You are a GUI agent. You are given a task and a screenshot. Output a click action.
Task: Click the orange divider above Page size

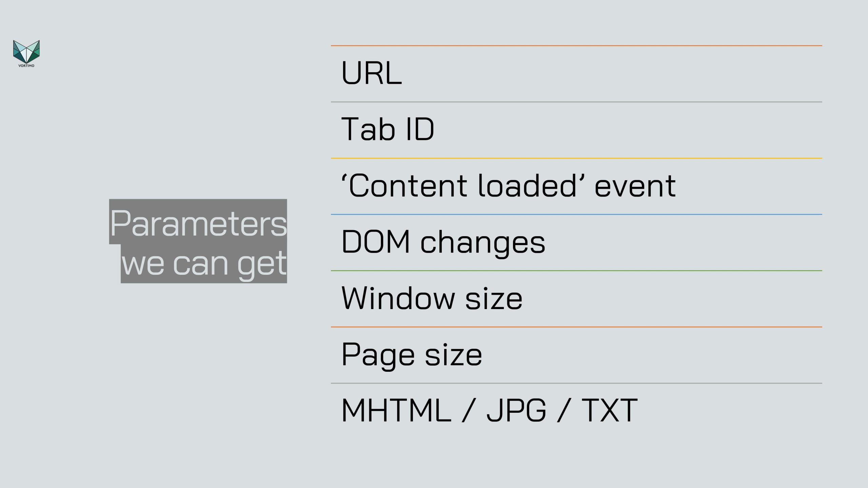[576, 327]
